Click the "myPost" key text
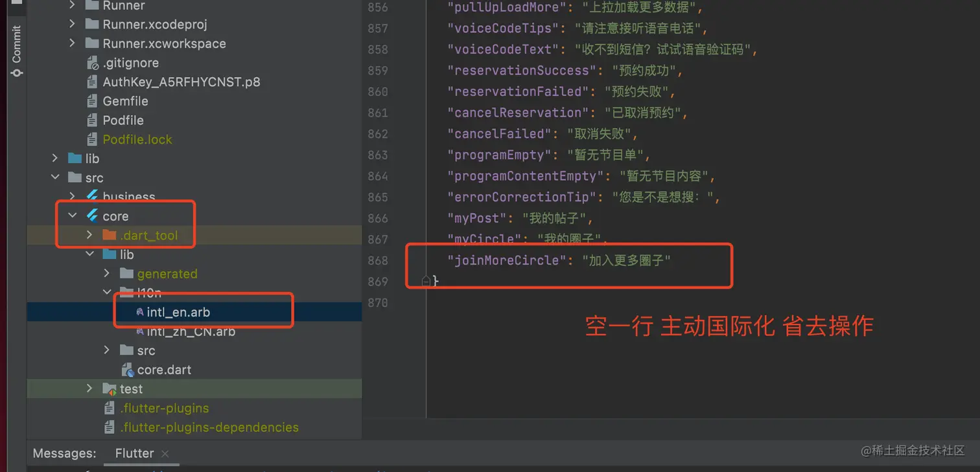 pos(476,218)
